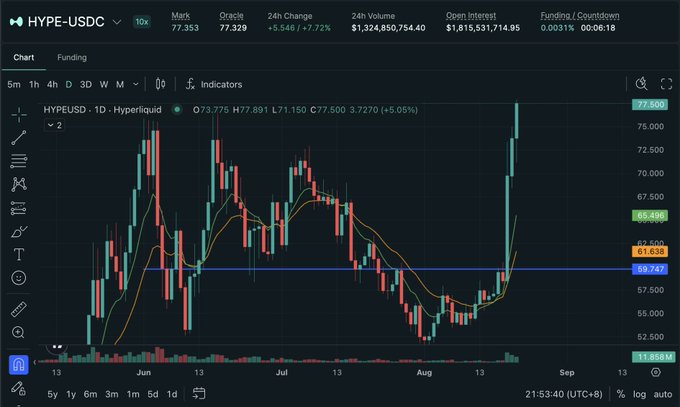
Task: Click the green indicator label 65.496
Action: [x=650, y=215]
